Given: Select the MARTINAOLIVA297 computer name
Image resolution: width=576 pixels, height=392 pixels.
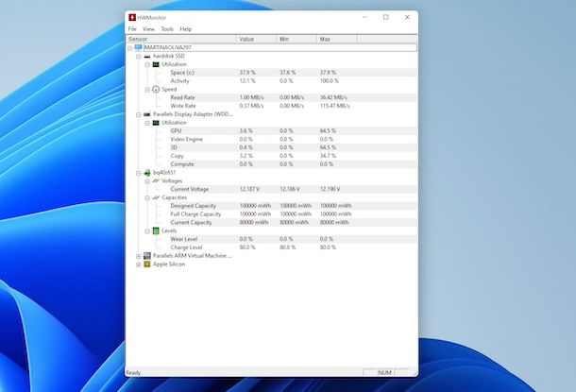Looking at the screenshot, I should pyautogui.click(x=167, y=47).
